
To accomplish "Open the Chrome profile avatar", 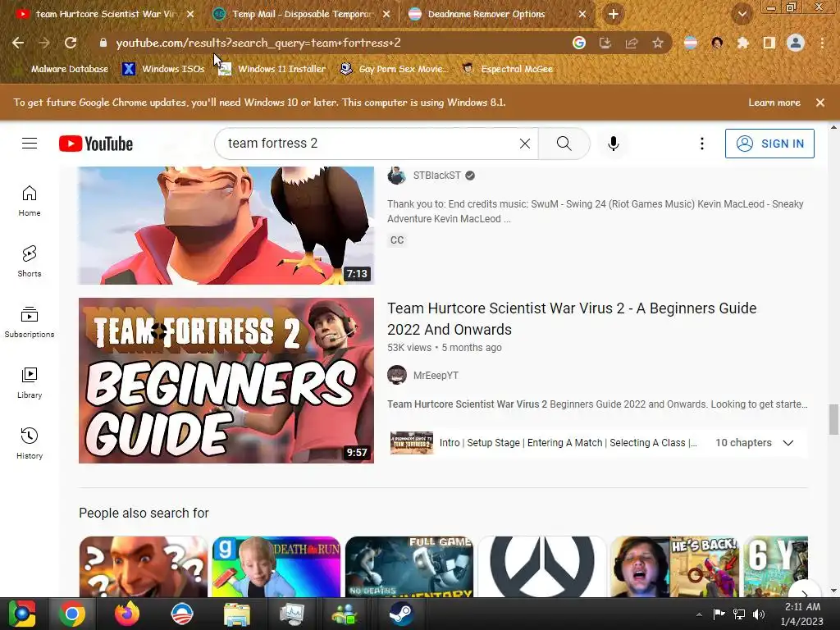I will pos(796,43).
